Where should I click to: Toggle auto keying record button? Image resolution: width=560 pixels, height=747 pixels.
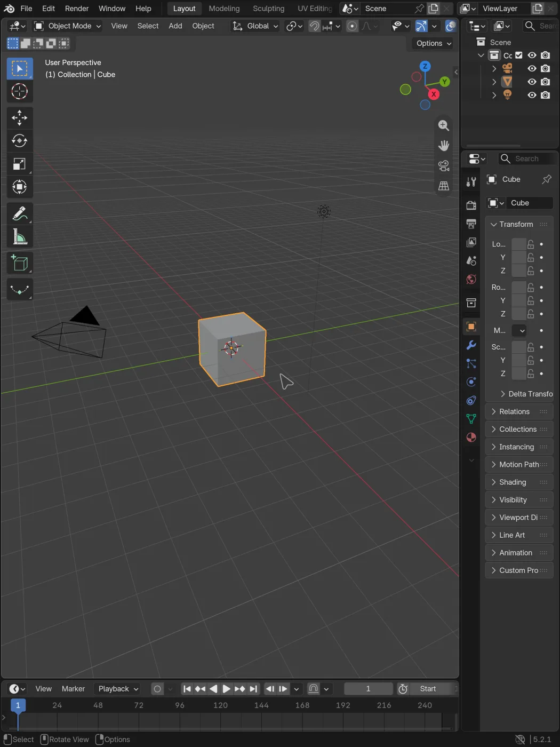157,689
